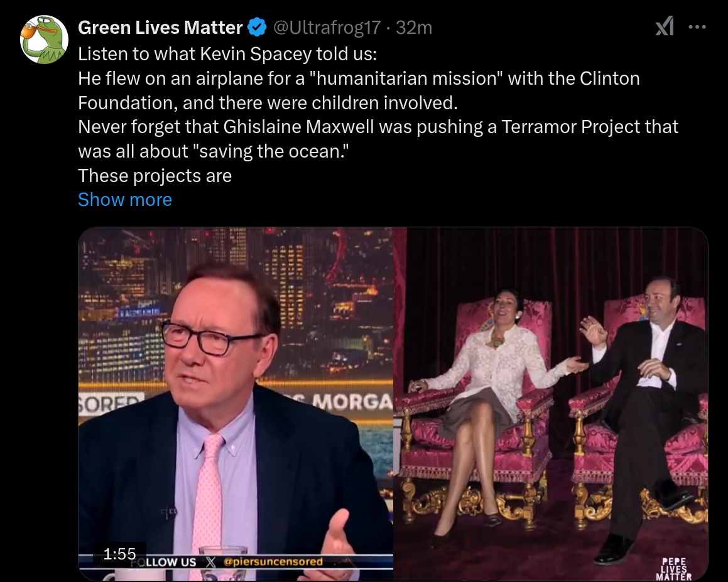The width and height of the screenshot is (728, 582).
Task: Click the red throne chairs video half
Action: tap(551, 403)
